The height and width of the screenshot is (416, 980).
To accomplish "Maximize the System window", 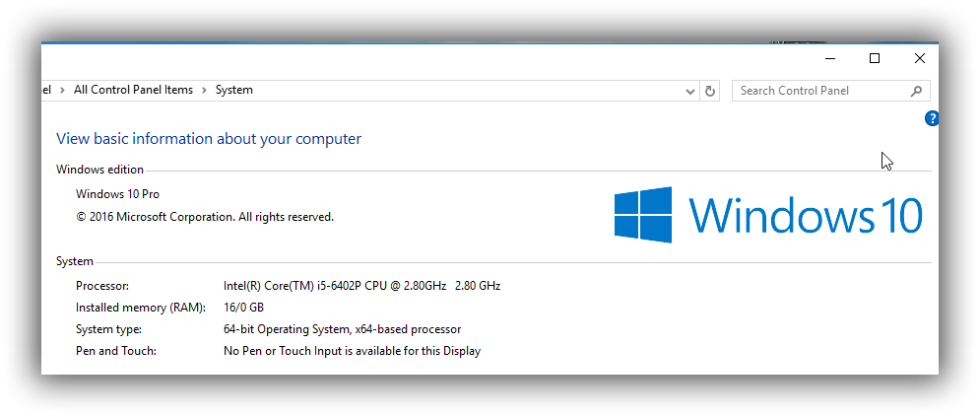I will [x=875, y=59].
